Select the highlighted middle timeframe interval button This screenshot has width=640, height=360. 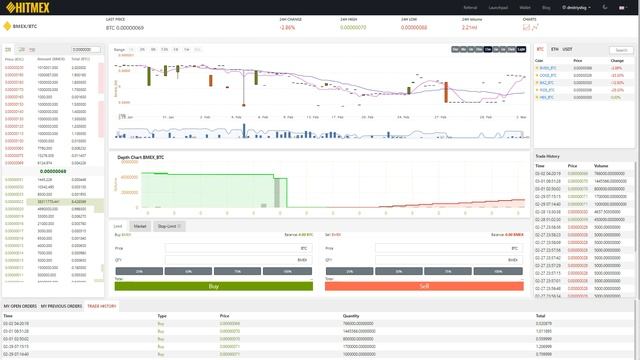point(488,49)
